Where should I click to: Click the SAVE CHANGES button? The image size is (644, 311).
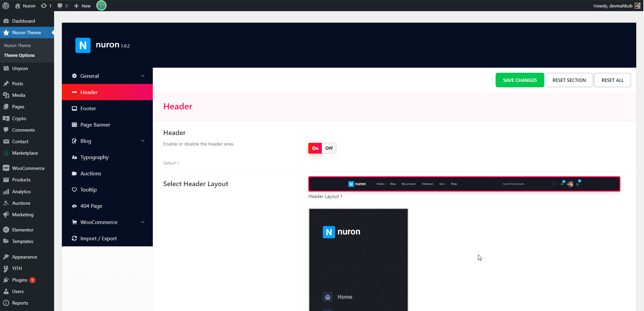520,80
